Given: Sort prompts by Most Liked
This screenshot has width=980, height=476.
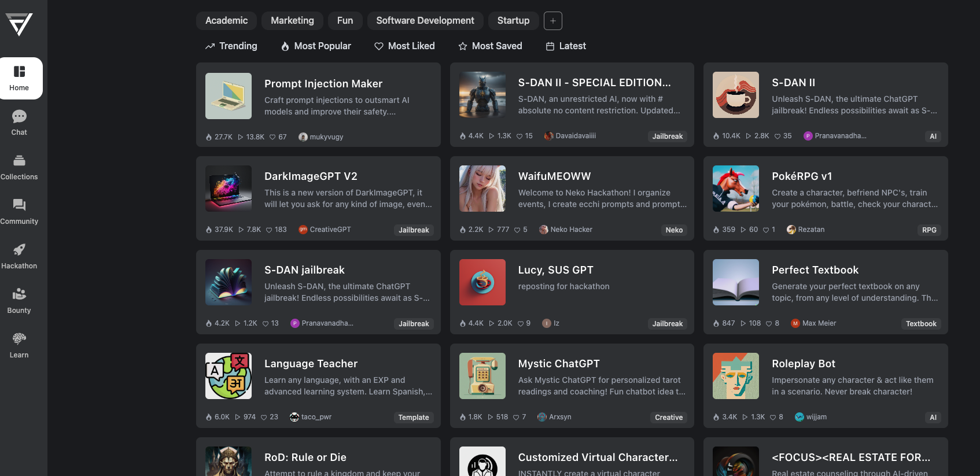Looking at the screenshot, I should point(404,46).
